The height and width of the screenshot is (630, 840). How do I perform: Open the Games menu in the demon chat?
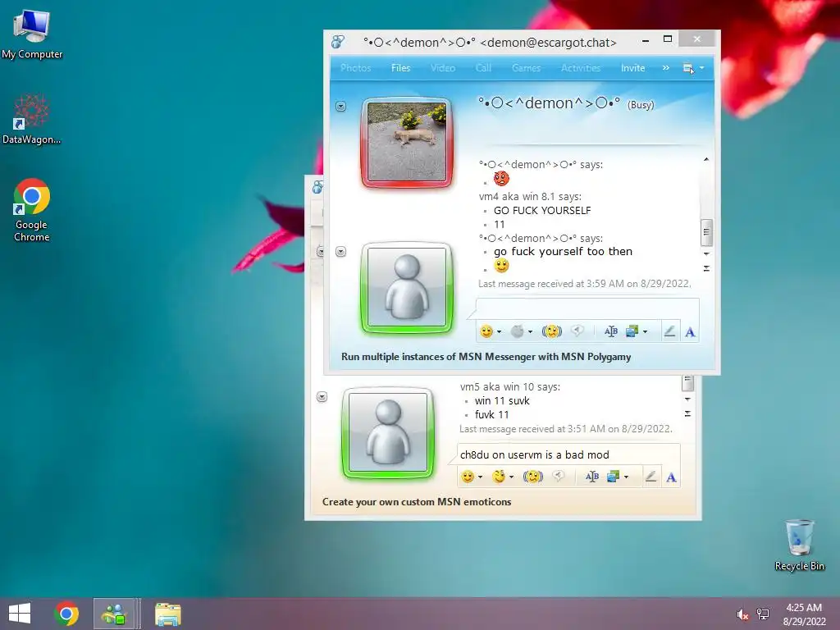tap(526, 68)
